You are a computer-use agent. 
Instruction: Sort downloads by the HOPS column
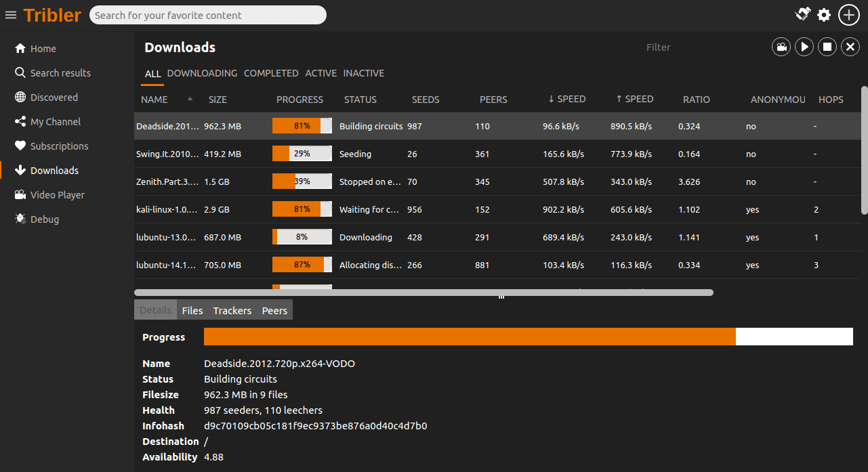835,100
